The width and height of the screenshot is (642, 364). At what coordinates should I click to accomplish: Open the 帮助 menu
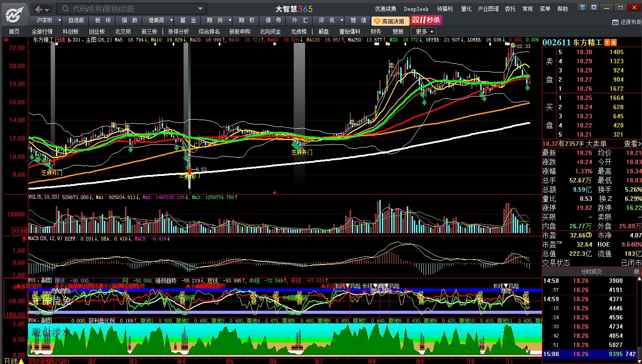point(562,9)
